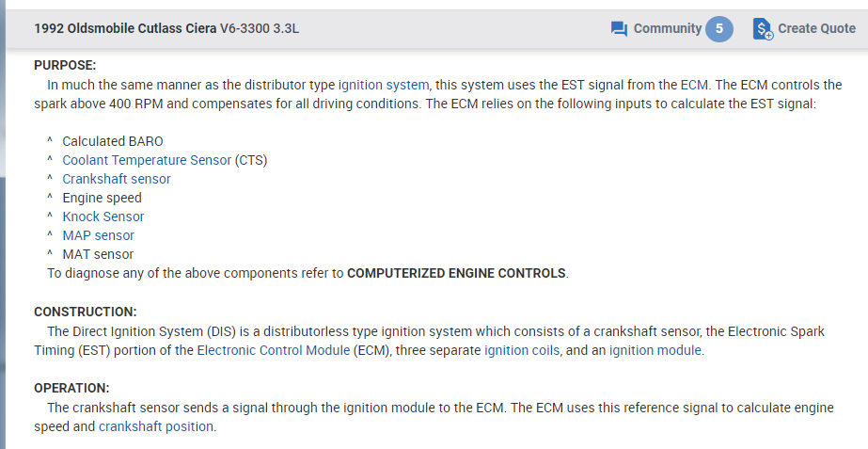This screenshot has height=449, width=868.
Task: Open the Knock Sensor link
Action: [x=103, y=216]
